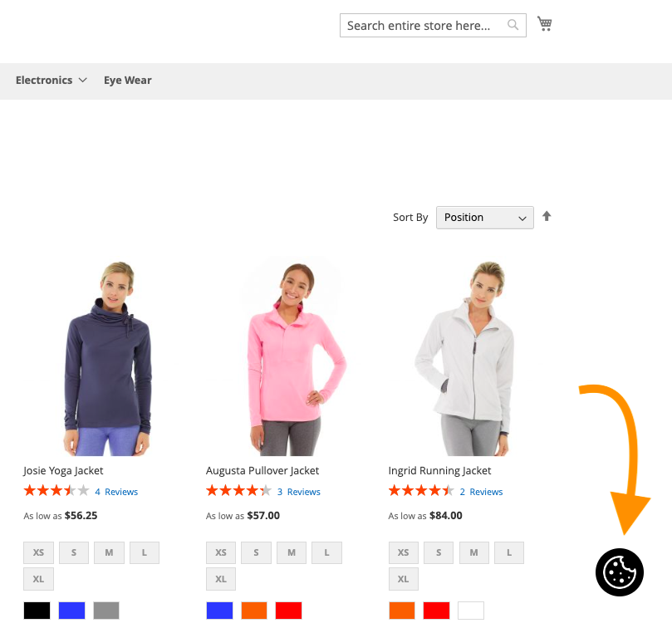Select size XS for Augusta Pullover Jacket
Viewport: 672px width, 628px height.
(x=221, y=552)
